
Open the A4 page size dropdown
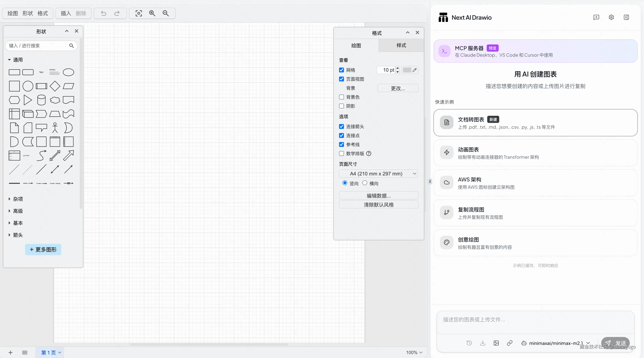378,174
